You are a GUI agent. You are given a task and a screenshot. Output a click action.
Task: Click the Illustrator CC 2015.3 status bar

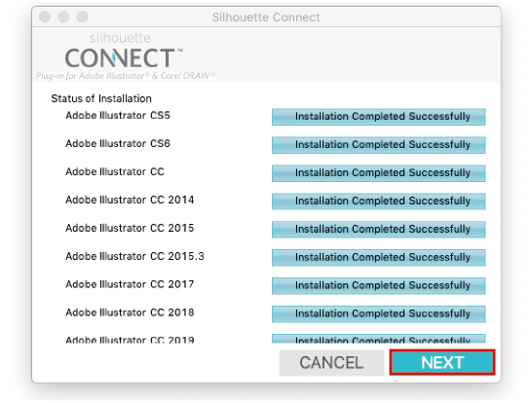[x=379, y=257]
